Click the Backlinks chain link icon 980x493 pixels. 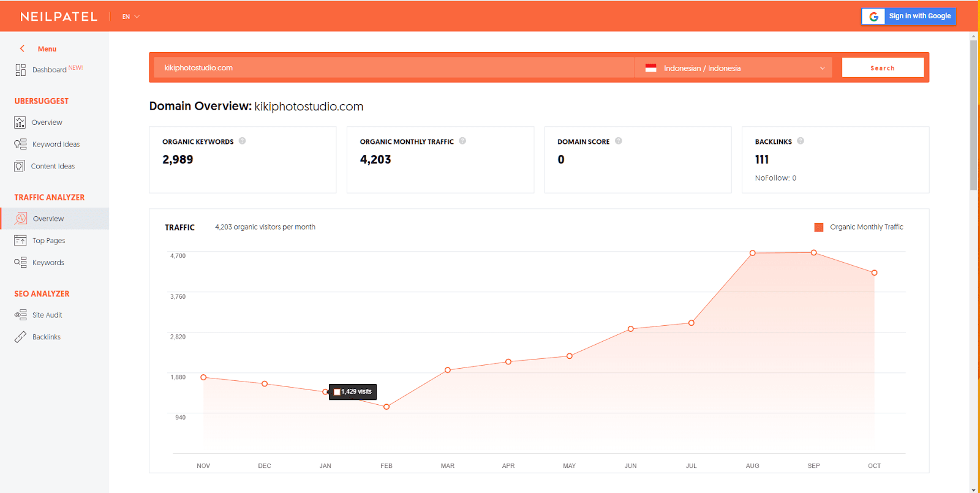coord(20,337)
